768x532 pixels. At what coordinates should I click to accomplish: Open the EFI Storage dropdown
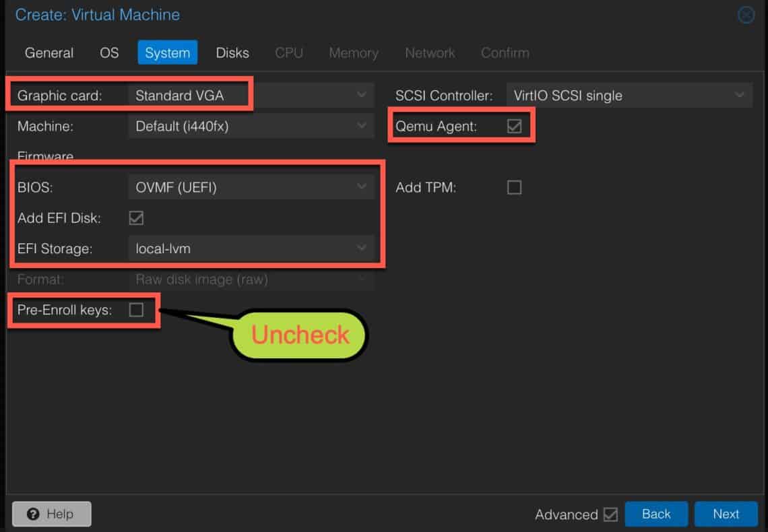tap(362, 248)
